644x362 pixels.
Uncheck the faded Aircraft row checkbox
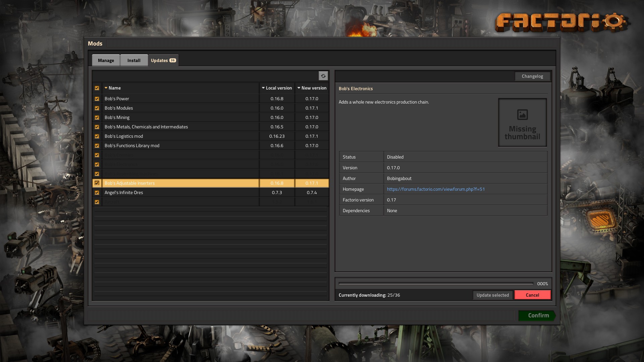97,202
